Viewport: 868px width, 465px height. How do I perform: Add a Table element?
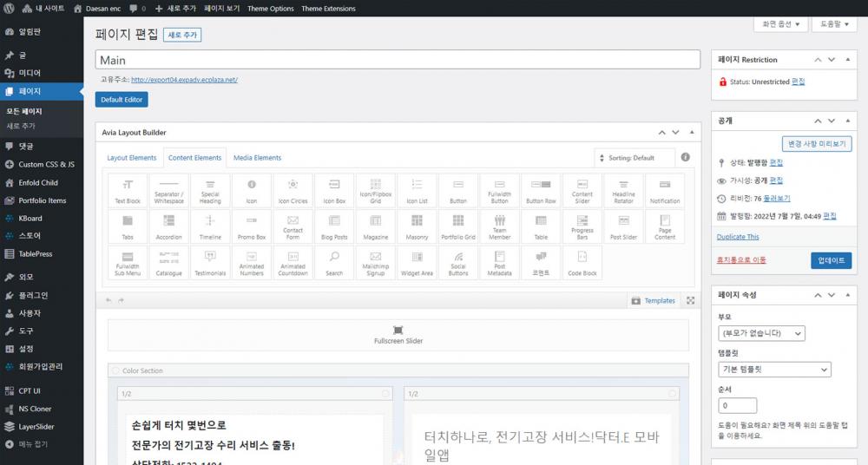coord(541,227)
